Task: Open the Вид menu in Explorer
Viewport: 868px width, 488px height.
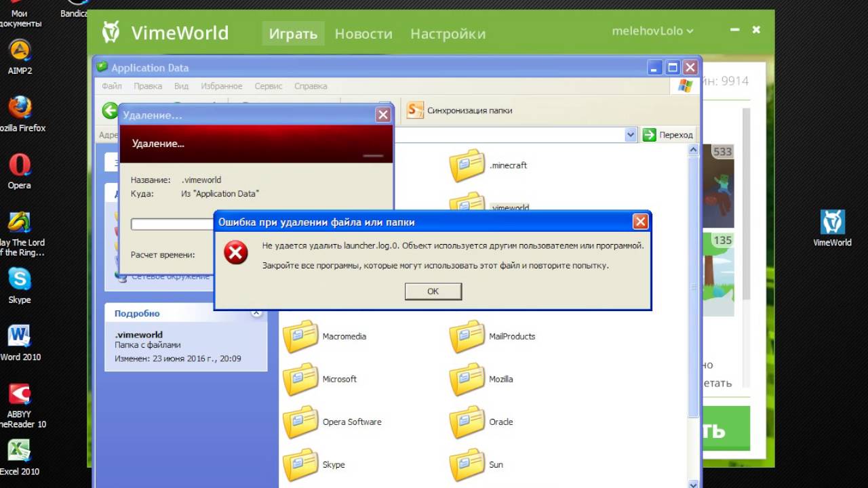Action: tap(181, 86)
